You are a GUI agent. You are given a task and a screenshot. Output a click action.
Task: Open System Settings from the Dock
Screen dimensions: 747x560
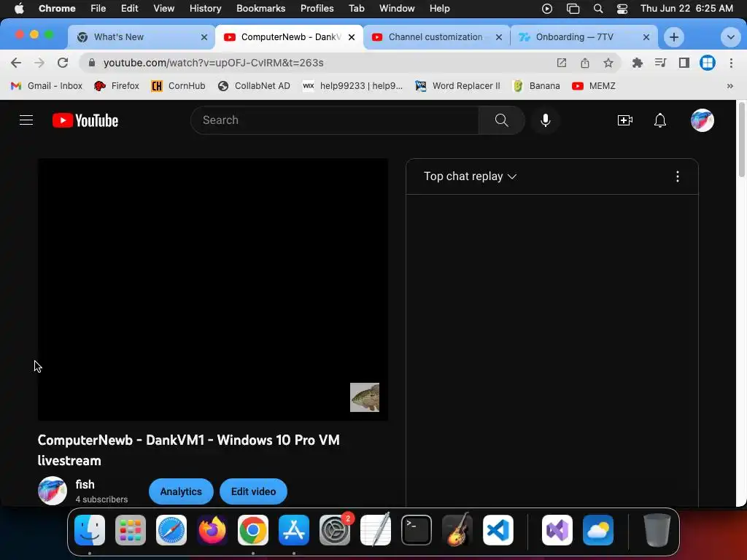click(x=334, y=530)
